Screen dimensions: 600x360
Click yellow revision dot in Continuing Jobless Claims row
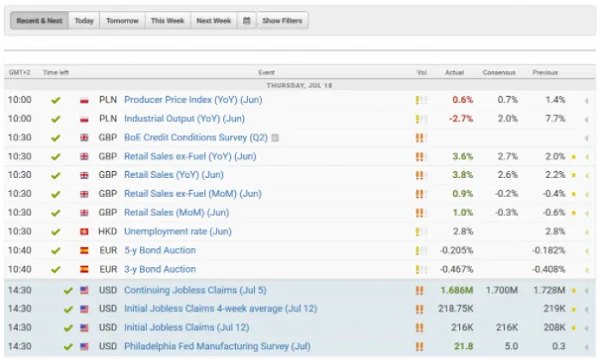574,291
